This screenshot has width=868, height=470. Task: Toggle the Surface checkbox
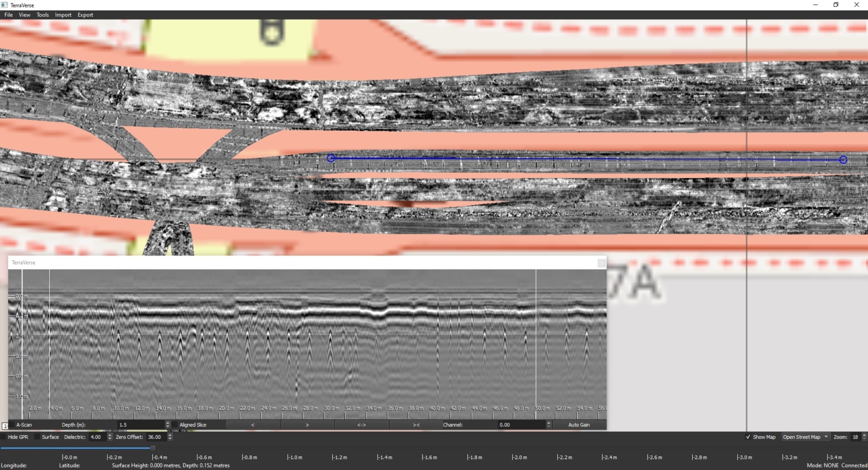[x=37, y=437]
